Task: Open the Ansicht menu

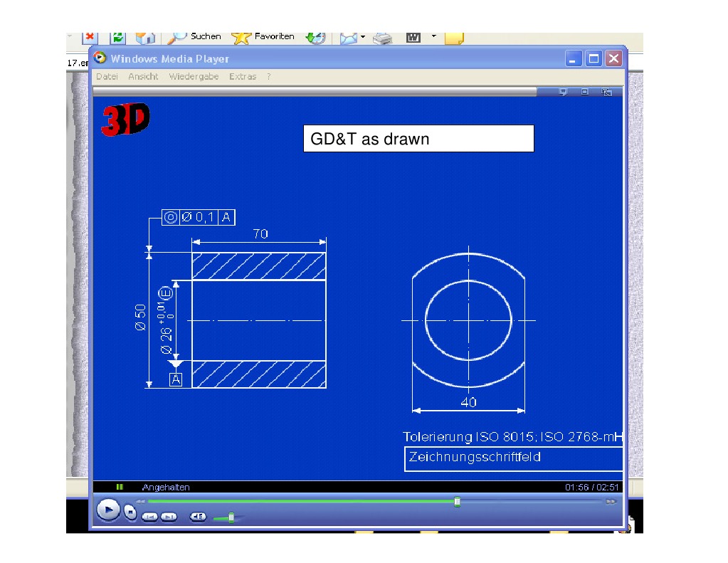Action: [143, 76]
